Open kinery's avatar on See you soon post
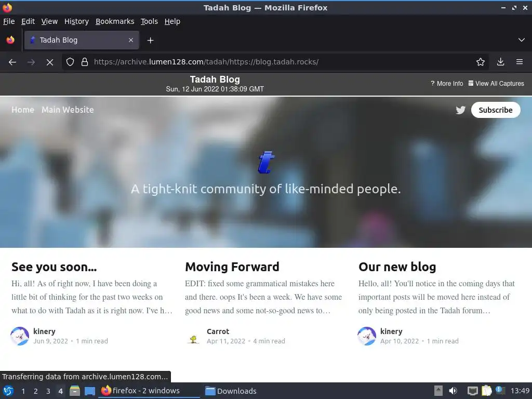 (20, 336)
